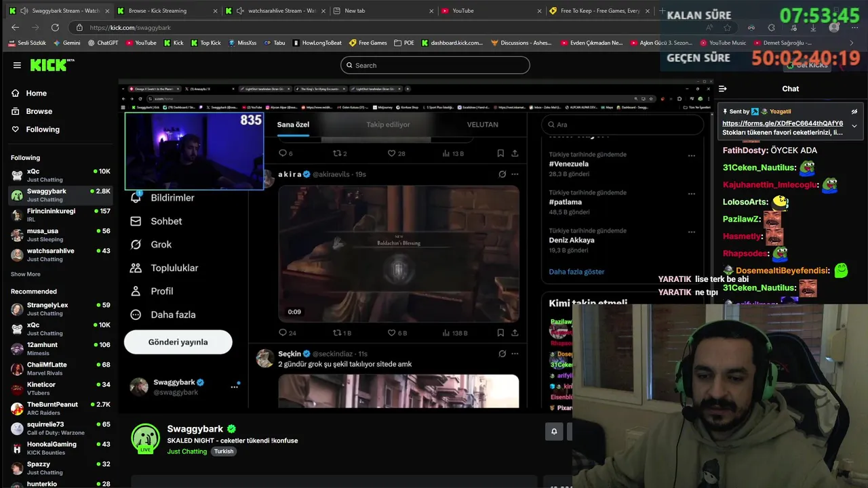Click the FatihDosty username in chat
The height and width of the screenshot is (488, 868).
click(x=745, y=150)
